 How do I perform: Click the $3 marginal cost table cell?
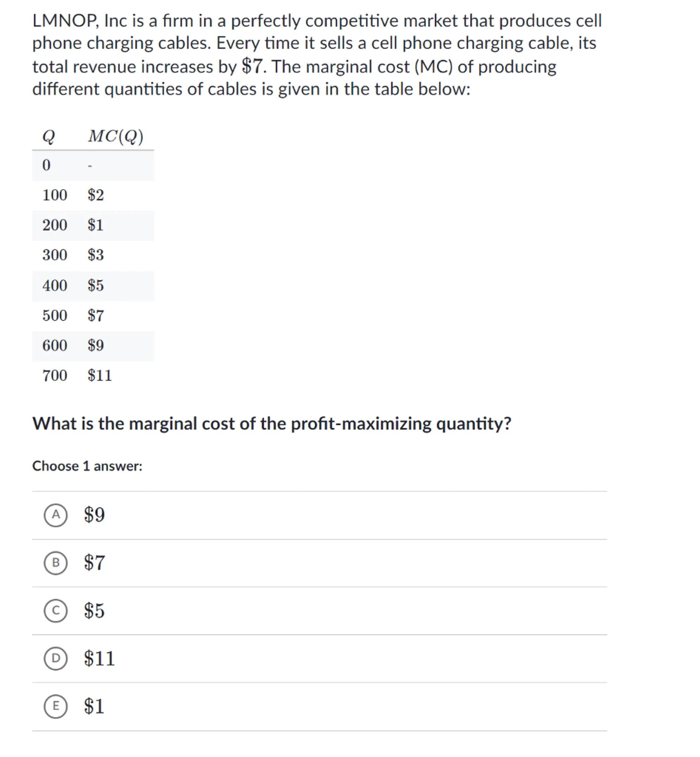coord(95,255)
